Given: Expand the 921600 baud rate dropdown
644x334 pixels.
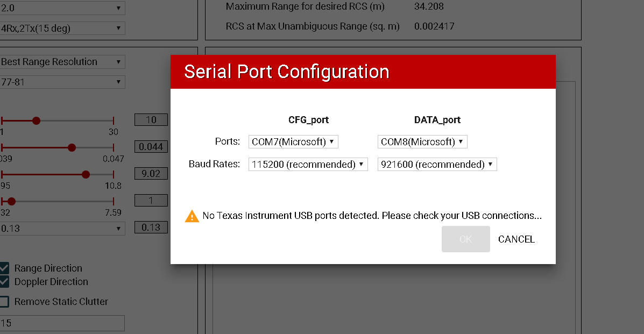Looking at the screenshot, I should [437, 165].
